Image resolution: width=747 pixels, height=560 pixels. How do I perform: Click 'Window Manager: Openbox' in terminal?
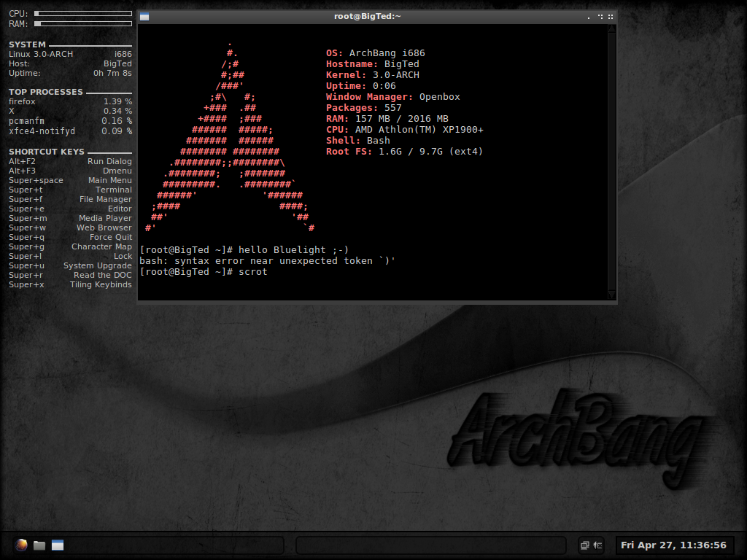tap(393, 97)
